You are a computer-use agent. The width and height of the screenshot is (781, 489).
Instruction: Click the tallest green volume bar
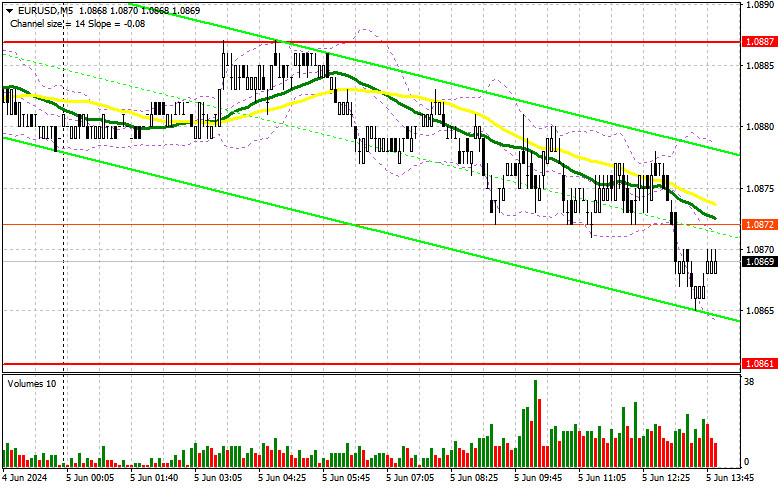click(535, 423)
